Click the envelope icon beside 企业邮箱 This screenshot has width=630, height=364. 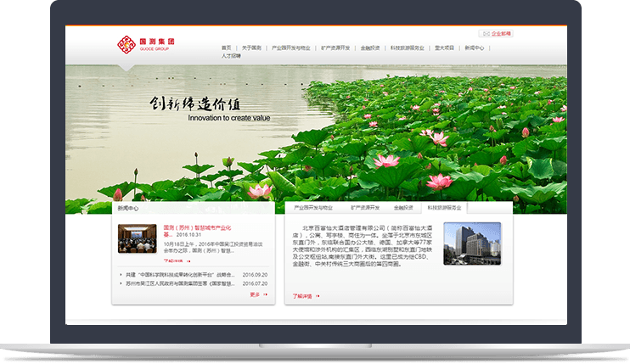[487, 34]
